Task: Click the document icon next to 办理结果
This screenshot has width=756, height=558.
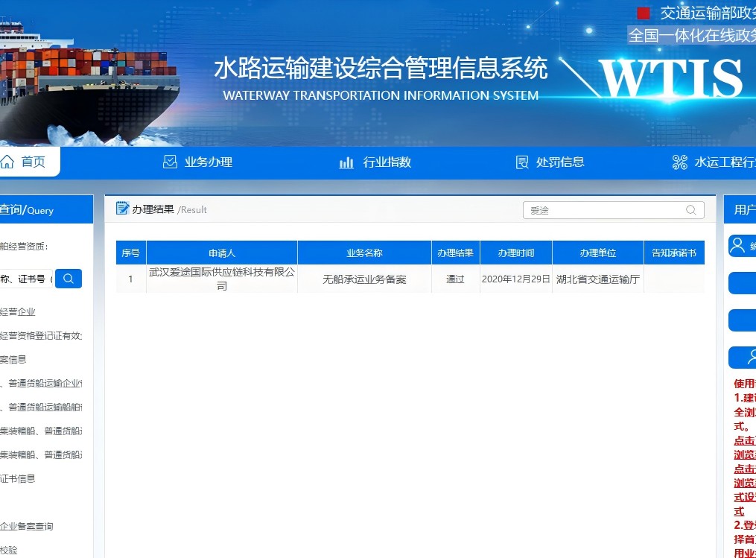Action: click(x=121, y=209)
